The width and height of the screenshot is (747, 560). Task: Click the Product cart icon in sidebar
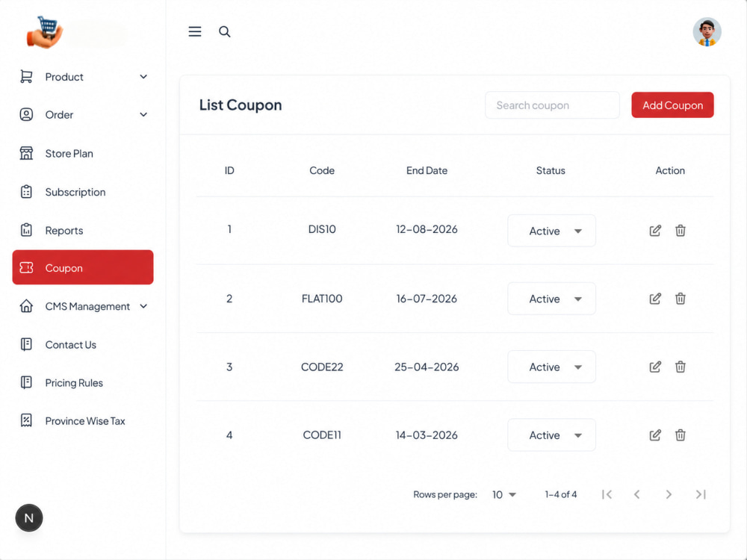click(x=26, y=77)
